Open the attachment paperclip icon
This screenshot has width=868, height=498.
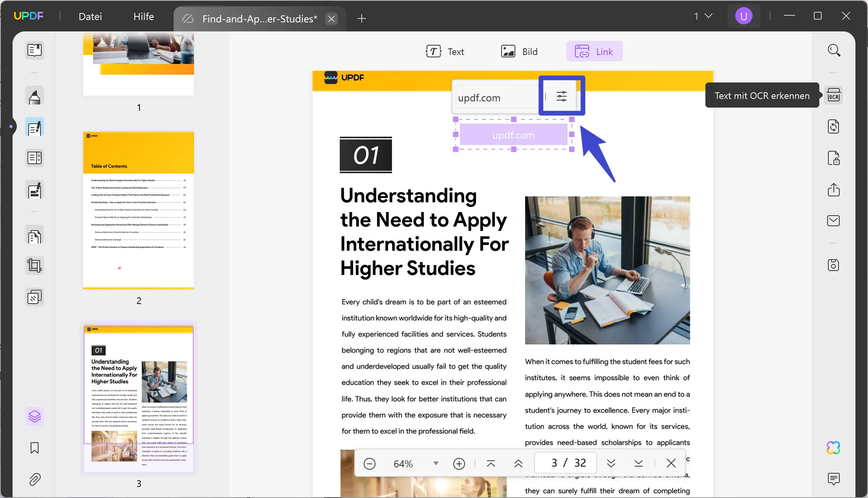coord(35,479)
